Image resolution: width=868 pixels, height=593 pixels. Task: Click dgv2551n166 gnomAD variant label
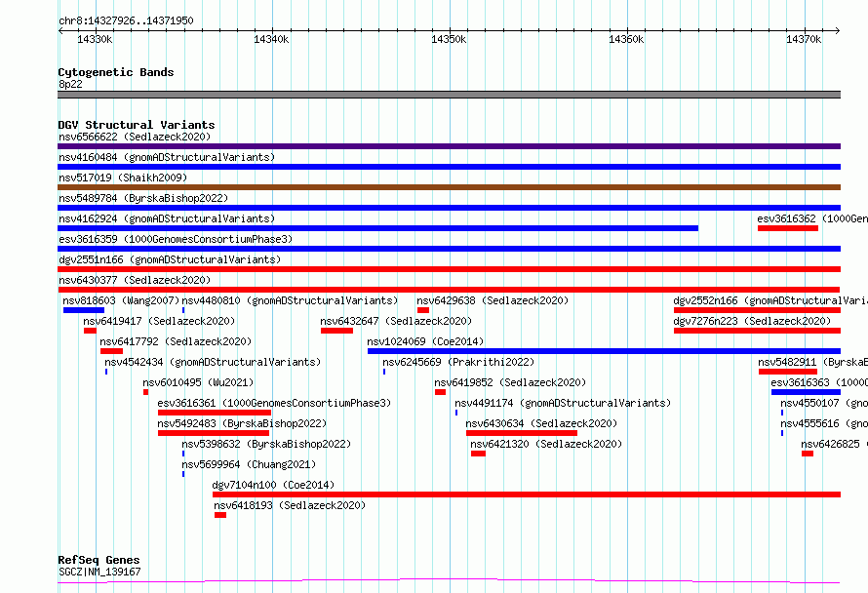coord(170,259)
